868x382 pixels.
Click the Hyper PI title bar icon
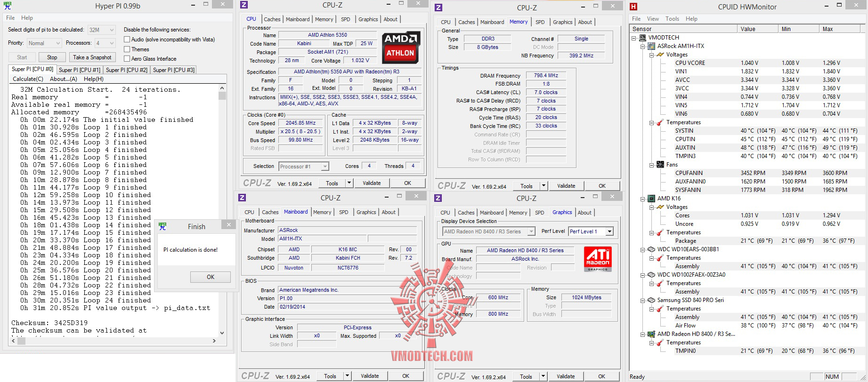[x=7, y=6]
